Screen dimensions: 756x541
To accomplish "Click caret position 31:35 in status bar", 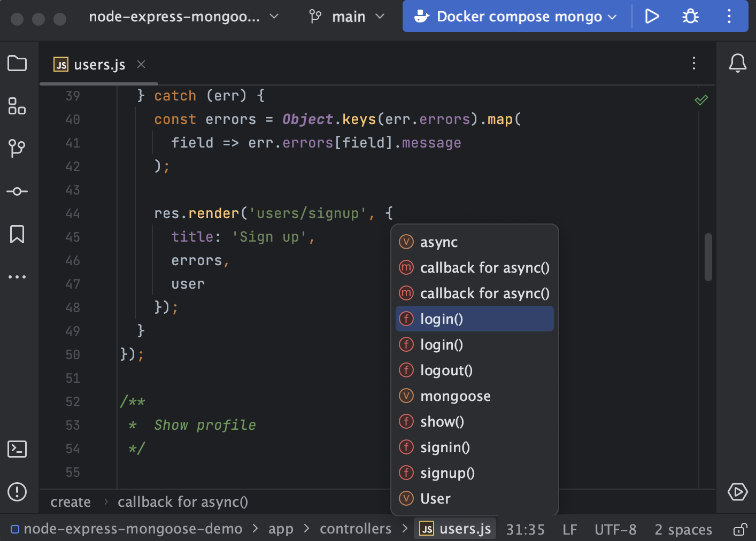I will (x=525, y=529).
